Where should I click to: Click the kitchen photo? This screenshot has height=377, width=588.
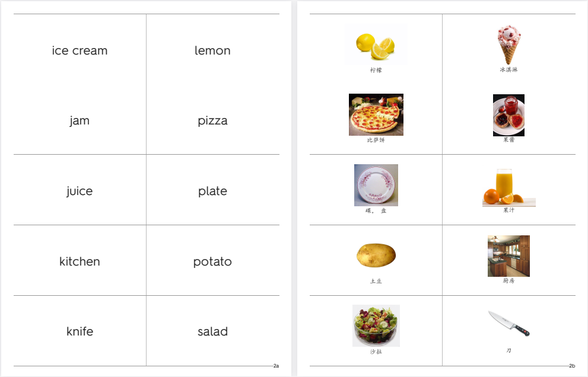[x=508, y=256]
